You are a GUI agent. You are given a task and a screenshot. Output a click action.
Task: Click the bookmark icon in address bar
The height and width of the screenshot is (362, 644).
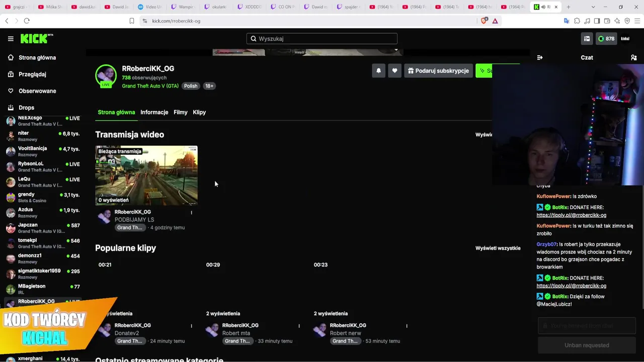[132, 21]
